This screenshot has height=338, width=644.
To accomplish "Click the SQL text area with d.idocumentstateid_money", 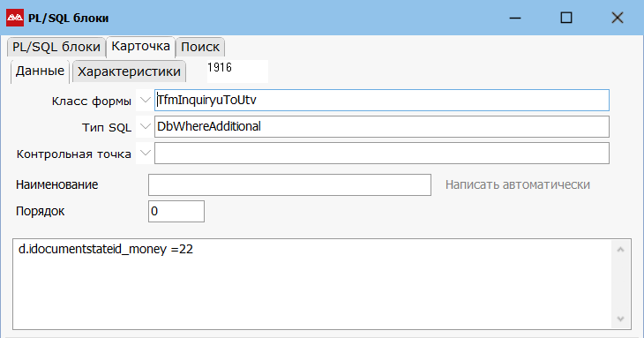I will (x=312, y=284).
